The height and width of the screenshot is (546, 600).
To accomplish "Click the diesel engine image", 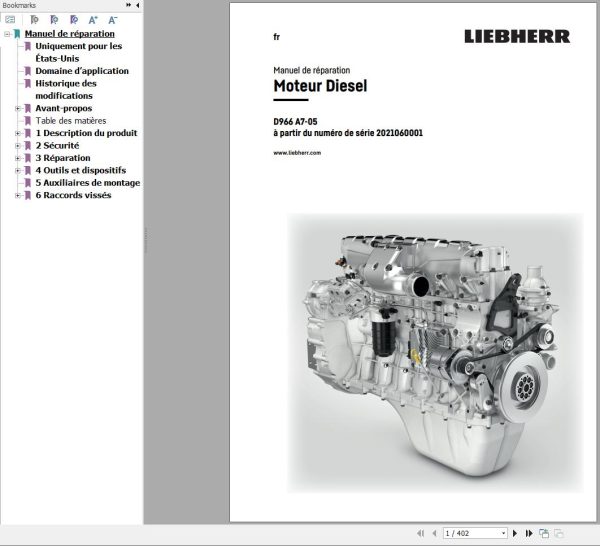I will click(x=435, y=353).
